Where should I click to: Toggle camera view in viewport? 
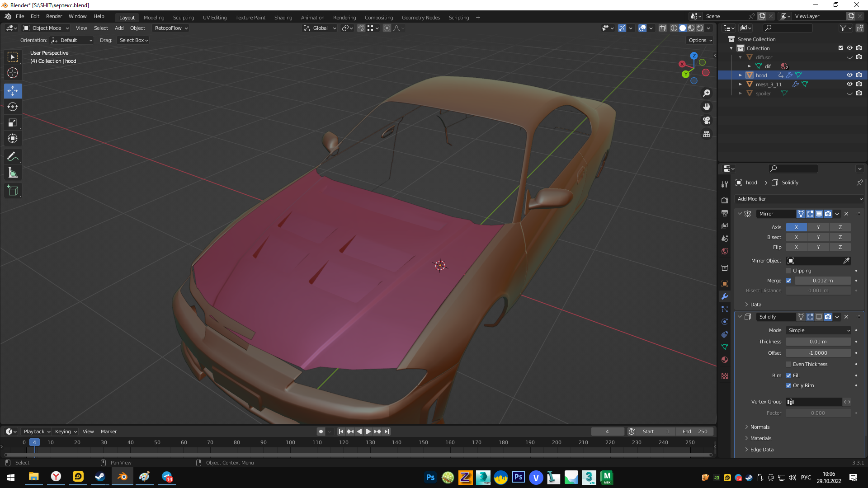coord(707,121)
